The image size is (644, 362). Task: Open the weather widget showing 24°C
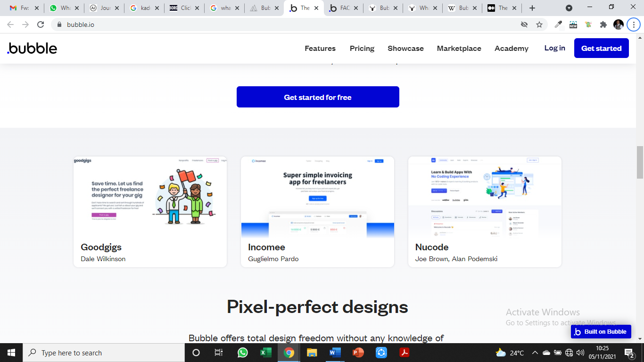click(x=510, y=353)
